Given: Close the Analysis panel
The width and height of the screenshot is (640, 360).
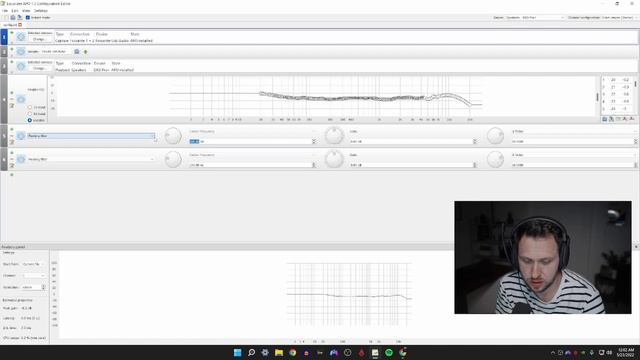Looking at the screenshot, I should coord(636,247).
